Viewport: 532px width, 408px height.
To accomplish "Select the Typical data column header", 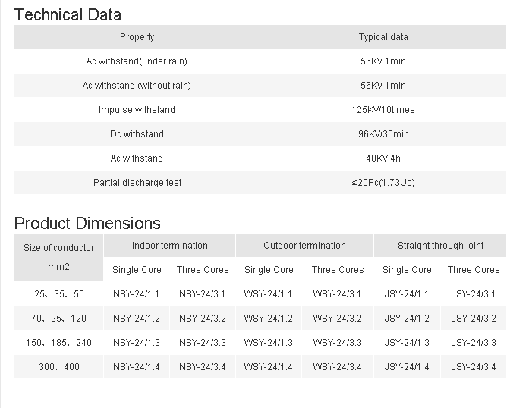I will pyautogui.click(x=382, y=37).
